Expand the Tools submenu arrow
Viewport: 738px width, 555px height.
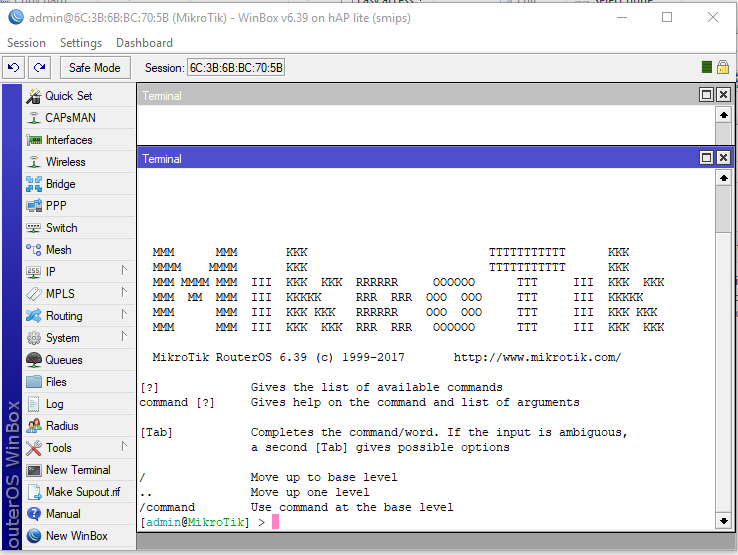coord(124,446)
